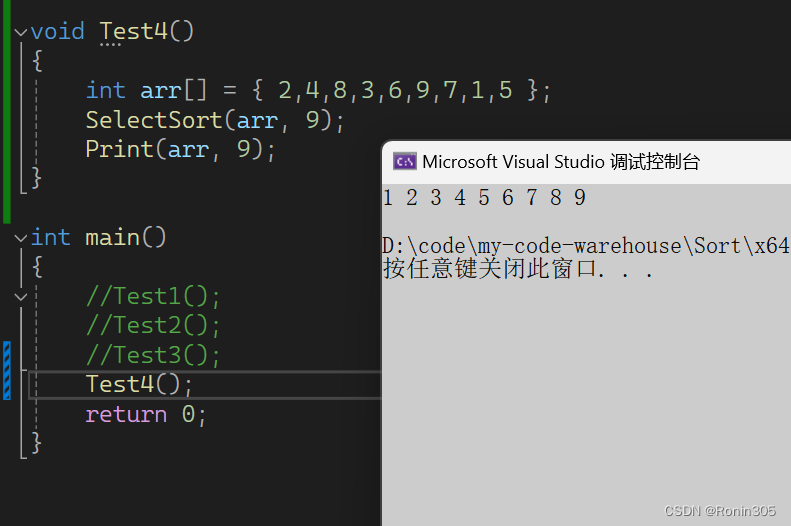
Task: Click the SelectSort function call
Action: coord(153,120)
